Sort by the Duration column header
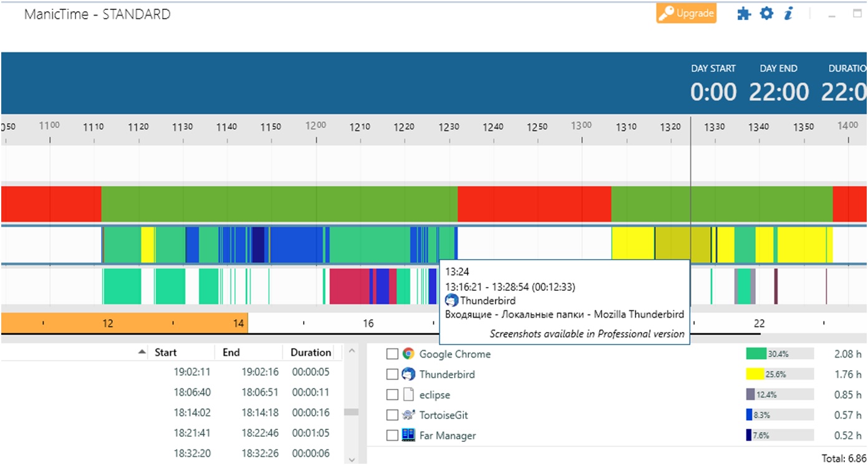868x465 pixels. tap(310, 352)
